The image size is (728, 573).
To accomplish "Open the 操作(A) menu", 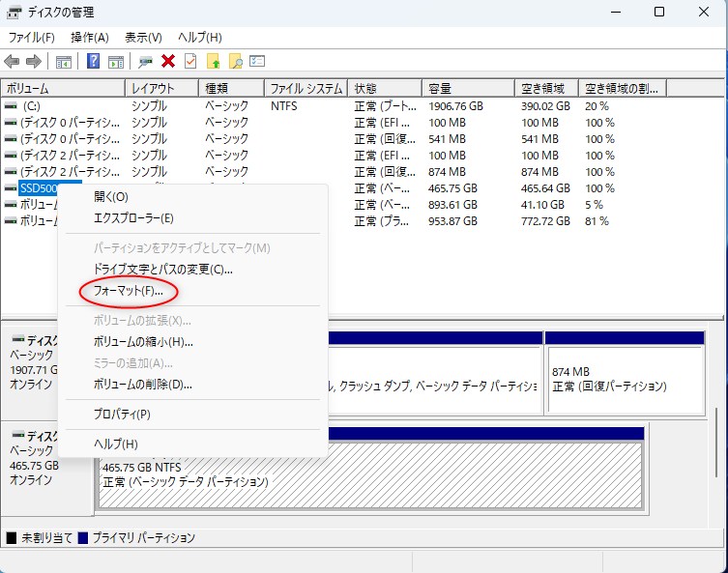I will pyautogui.click(x=89, y=37).
